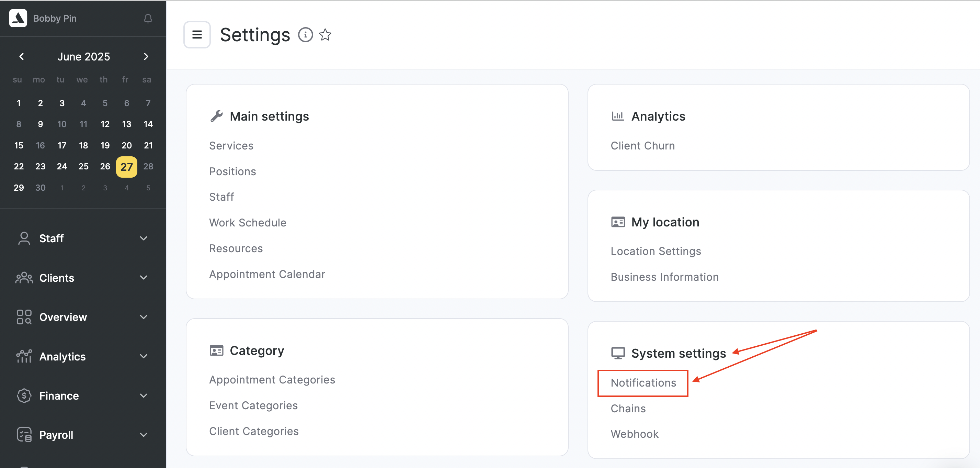
Task: Click the Settings info icon
Action: click(305, 35)
